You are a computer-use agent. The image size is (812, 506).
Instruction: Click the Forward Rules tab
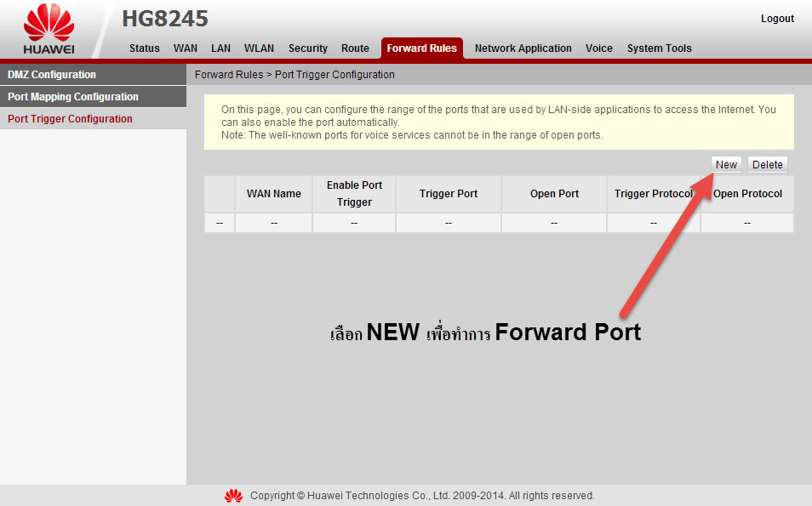click(421, 48)
